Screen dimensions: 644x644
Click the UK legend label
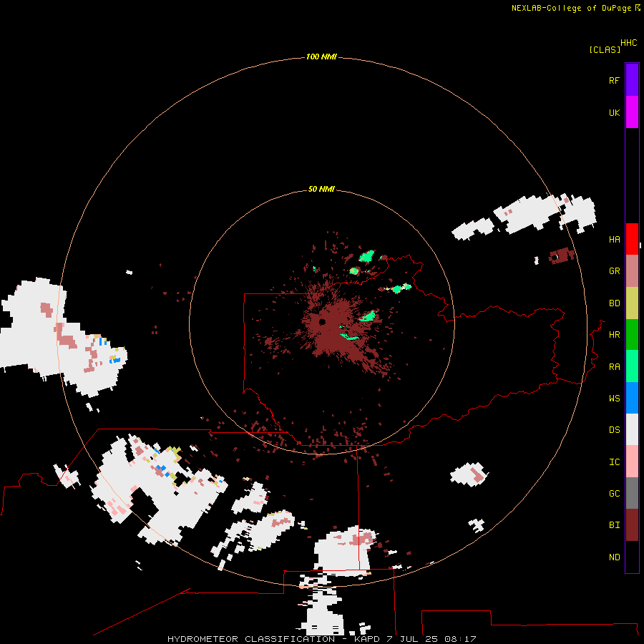pyautogui.click(x=614, y=112)
